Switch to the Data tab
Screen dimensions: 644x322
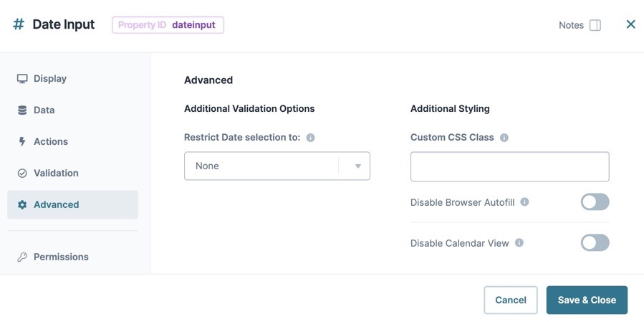72,110
